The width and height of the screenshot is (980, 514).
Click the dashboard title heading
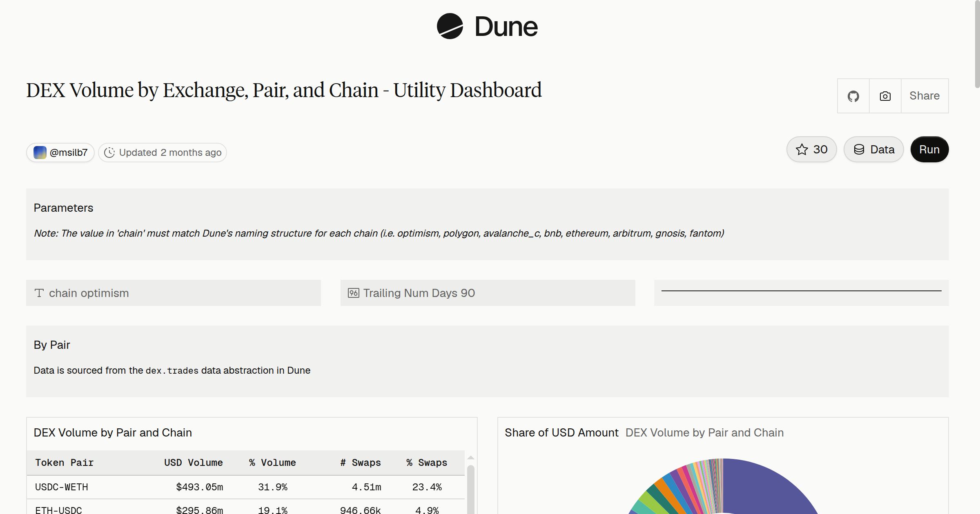[x=284, y=90]
